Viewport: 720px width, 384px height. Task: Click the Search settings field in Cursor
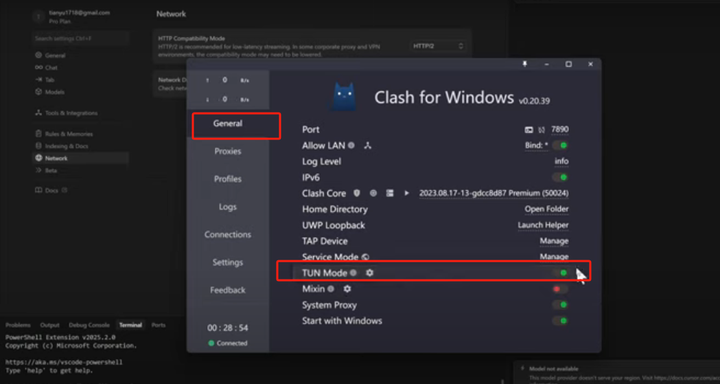(80, 39)
